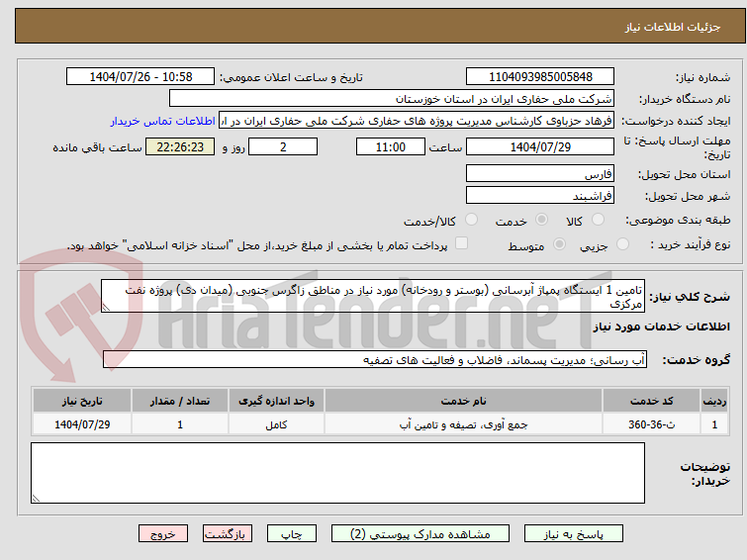Click service code ث-36-360 cell
The image size is (747, 560).
click(x=651, y=424)
